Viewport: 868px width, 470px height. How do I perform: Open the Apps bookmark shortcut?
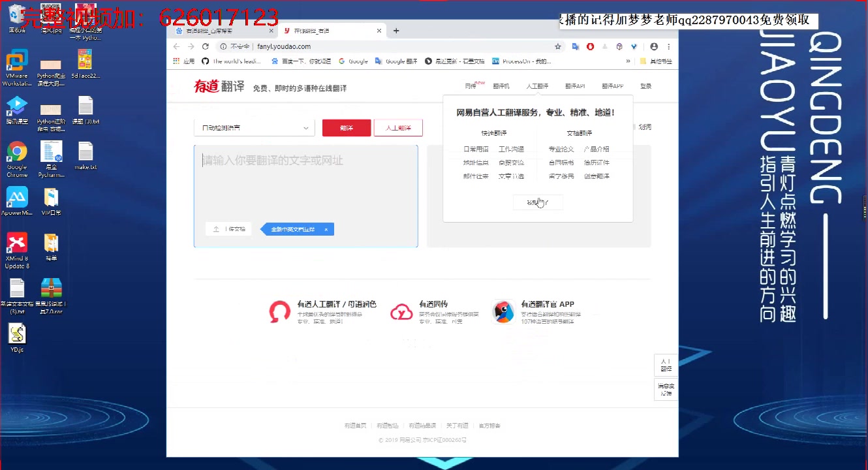click(184, 61)
